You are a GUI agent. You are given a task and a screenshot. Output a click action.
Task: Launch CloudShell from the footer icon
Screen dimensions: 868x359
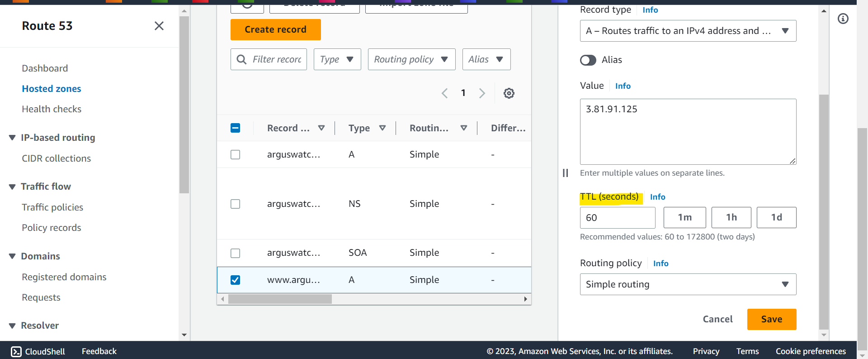[16, 352]
